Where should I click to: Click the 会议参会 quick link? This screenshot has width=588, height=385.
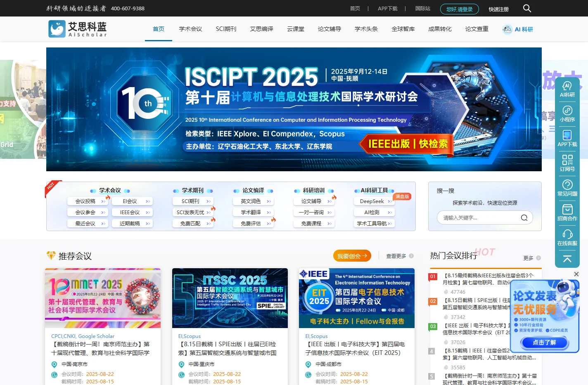click(x=88, y=213)
